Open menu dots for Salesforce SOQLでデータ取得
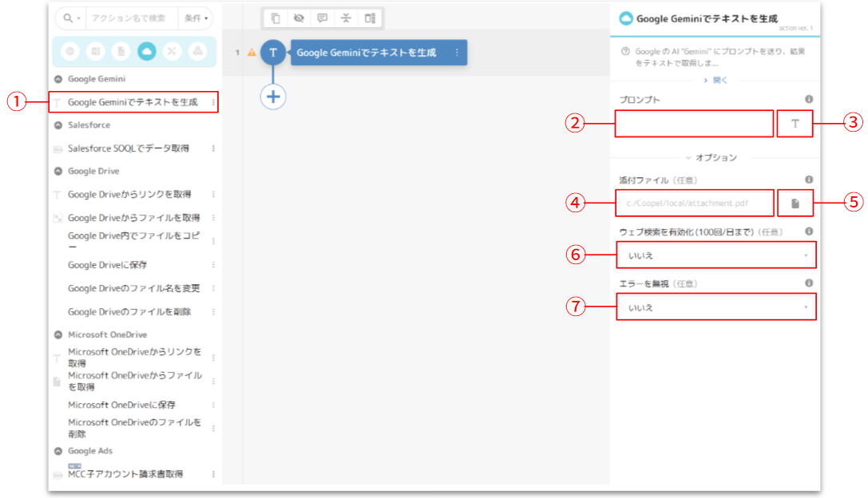The width and height of the screenshot is (868, 498). [213, 148]
